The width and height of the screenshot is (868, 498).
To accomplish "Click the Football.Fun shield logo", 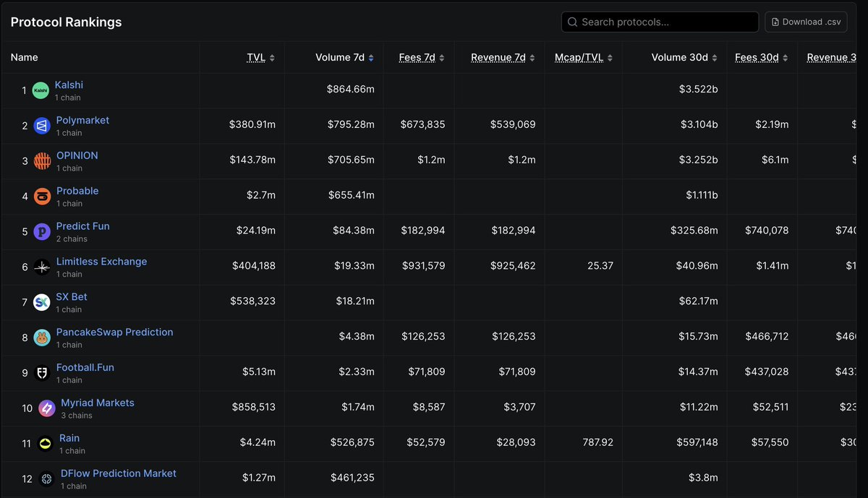I will pos(41,372).
